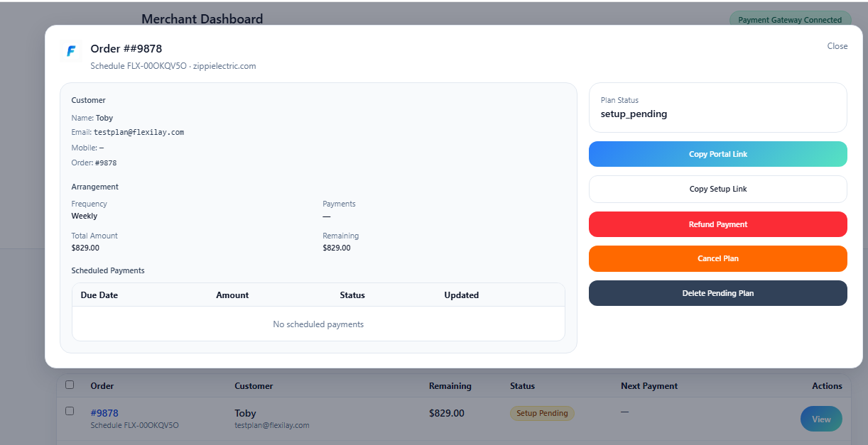Viewport: 868px width, 445px height.
Task: Click the 'No scheduled payments' message
Action: [x=318, y=324]
